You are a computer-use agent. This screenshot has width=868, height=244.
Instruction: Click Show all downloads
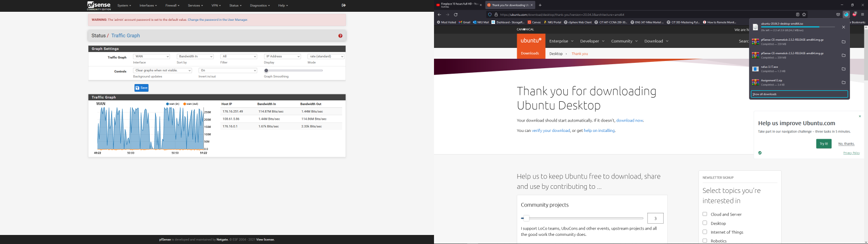(799, 94)
